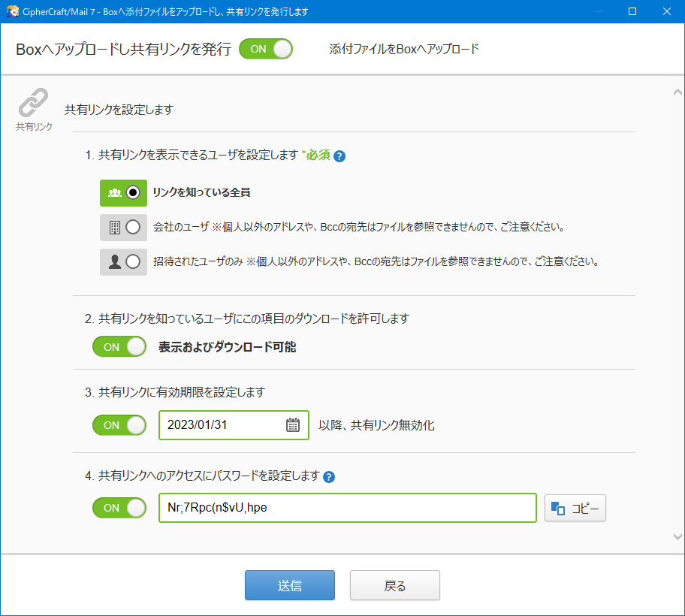
Task: Click text 添付ファイルをBoxへアップロード
Action: (404, 49)
